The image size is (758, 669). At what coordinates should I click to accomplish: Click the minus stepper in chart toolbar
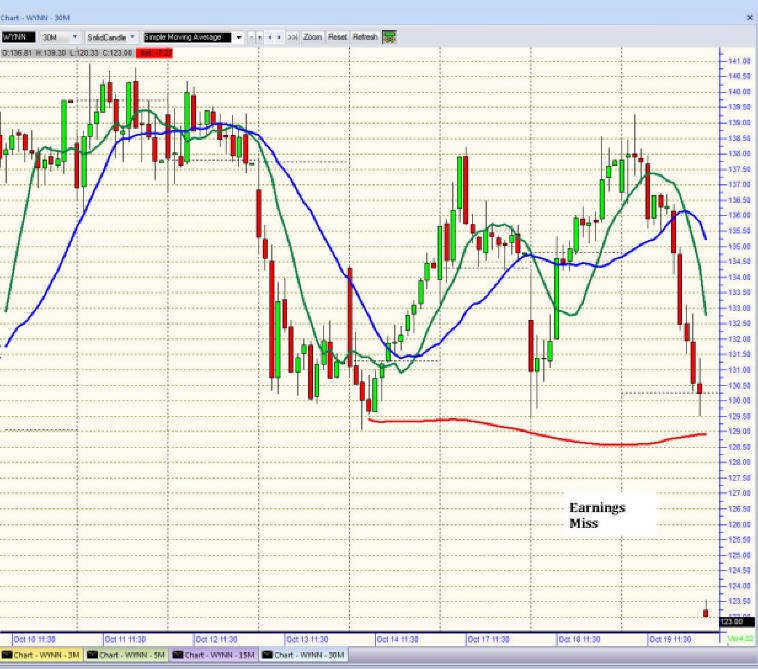[x=251, y=37]
